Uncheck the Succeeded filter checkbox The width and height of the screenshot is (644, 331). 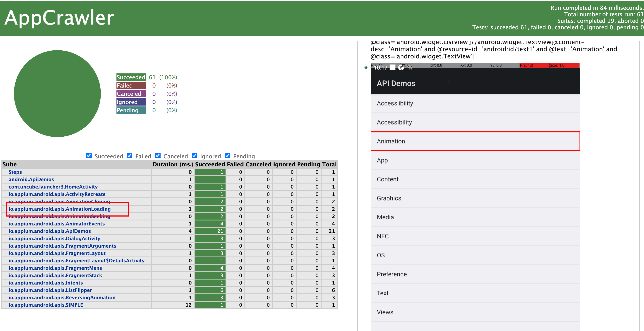click(89, 156)
